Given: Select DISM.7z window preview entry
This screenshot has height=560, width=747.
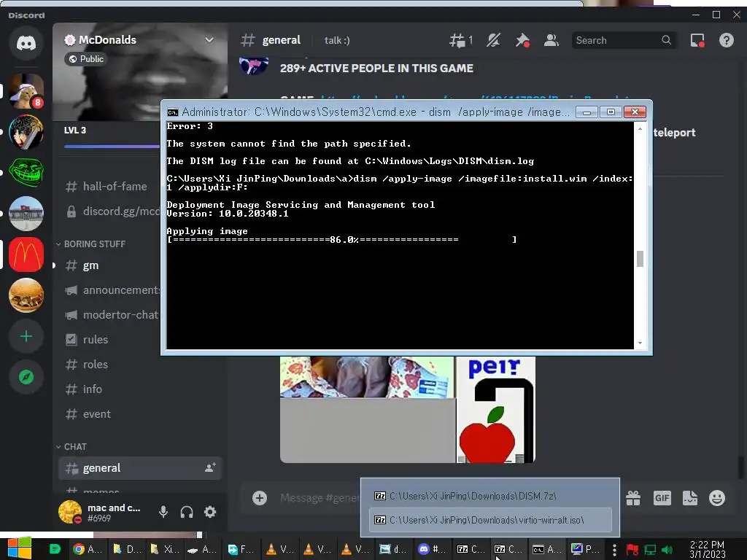Looking at the screenshot, I should [x=490, y=496].
